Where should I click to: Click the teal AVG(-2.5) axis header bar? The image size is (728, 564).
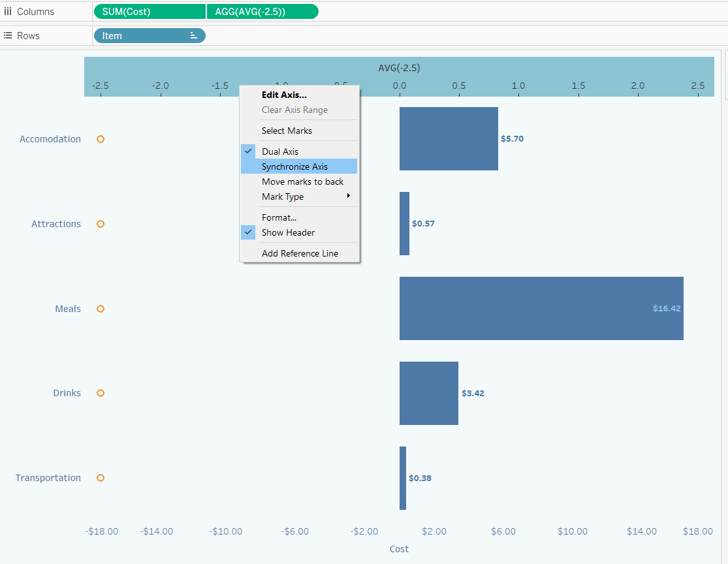point(522,67)
